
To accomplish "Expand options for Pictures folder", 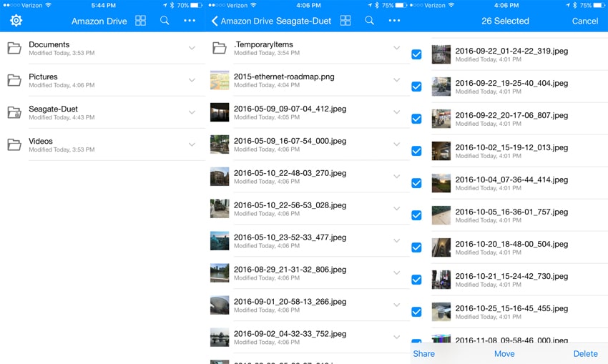I will click(192, 80).
